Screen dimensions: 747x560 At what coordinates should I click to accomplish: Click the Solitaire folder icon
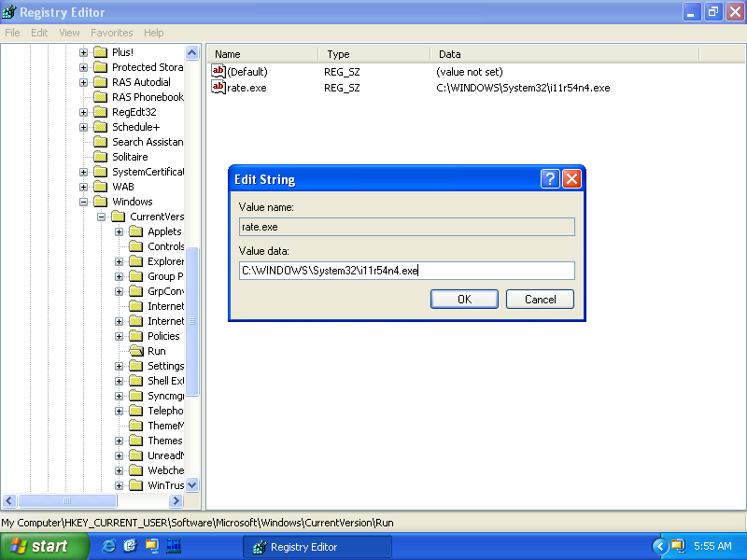pos(101,157)
